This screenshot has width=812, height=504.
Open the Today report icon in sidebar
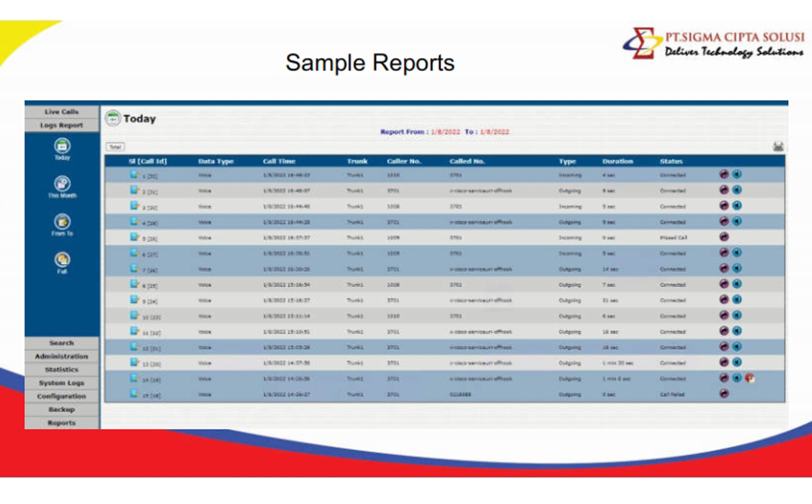point(62,146)
